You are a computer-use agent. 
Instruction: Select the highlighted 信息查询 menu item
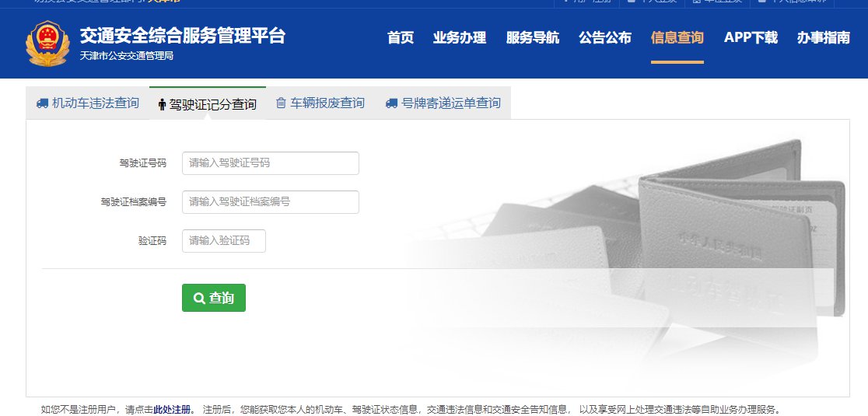(x=677, y=37)
